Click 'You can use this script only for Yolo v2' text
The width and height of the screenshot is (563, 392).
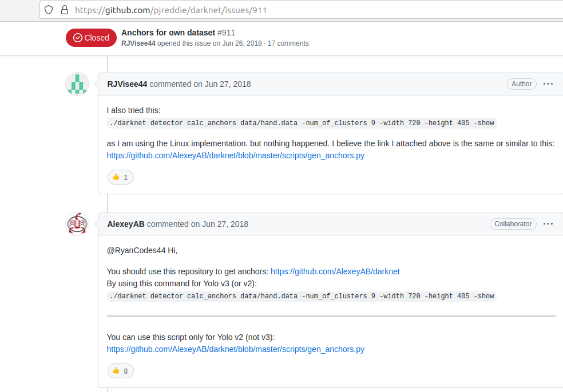pyautogui.click(x=175, y=337)
